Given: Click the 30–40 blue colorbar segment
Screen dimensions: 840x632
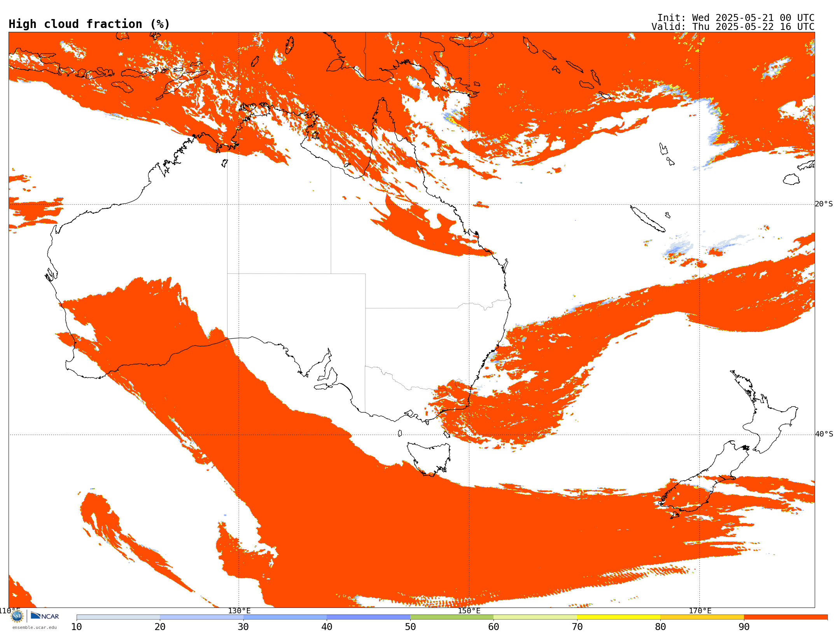Looking at the screenshot, I should [285, 617].
